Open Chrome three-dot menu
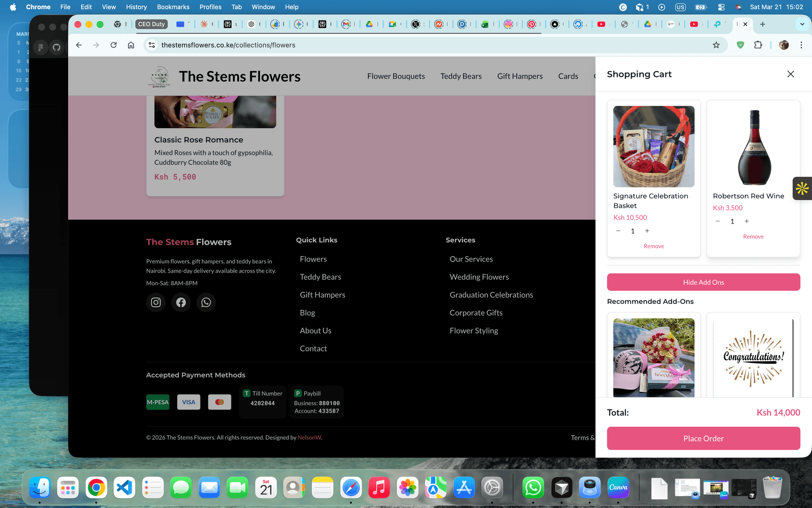This screenshot has width=812, height=508. (801, 45)
